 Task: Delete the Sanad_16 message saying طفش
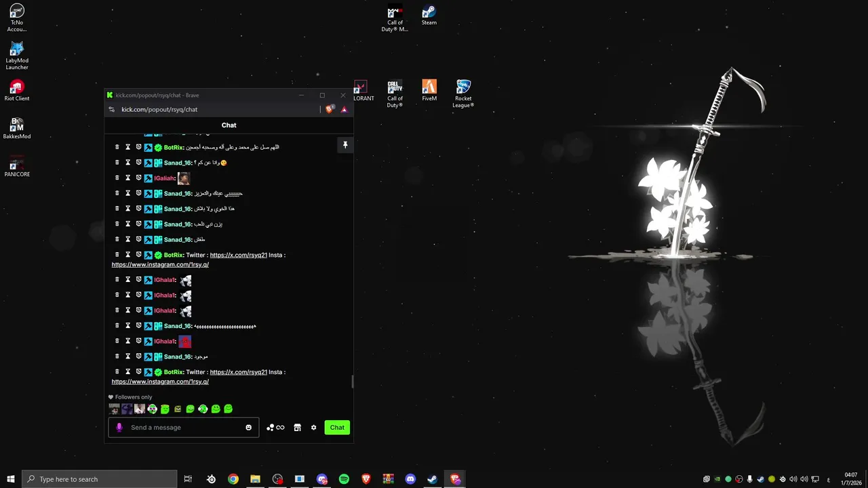[117, 239]
